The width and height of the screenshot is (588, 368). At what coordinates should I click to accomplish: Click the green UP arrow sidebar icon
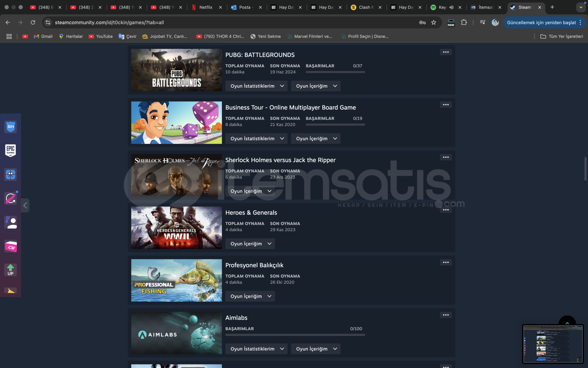pos(11,270)
